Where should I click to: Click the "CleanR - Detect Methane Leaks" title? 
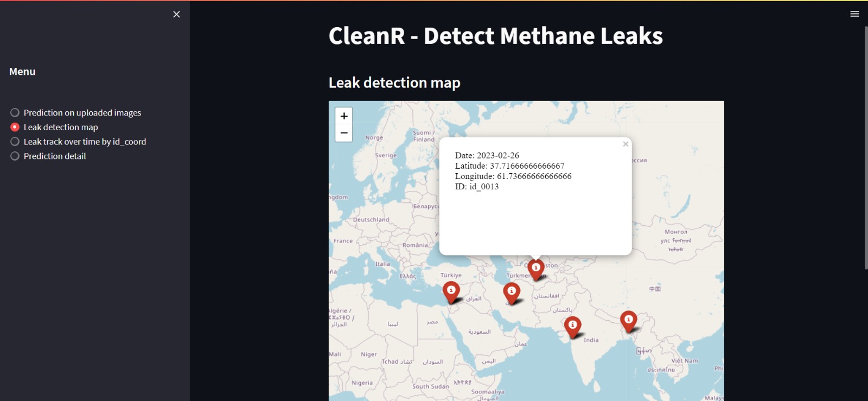click(x=495, y=36)
